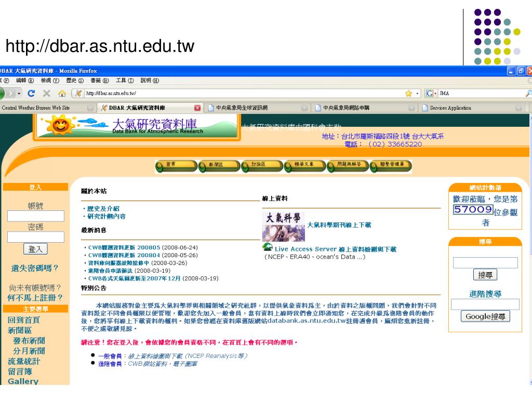Open Live Access Server 線上資料繪圖與下載 link

coord(336,249)
